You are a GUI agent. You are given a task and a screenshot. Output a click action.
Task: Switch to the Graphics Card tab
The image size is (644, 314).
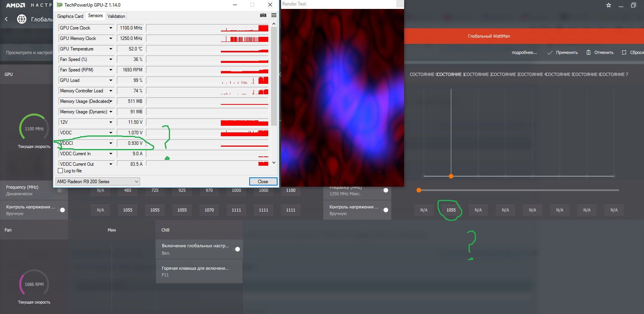click(70, 16)
